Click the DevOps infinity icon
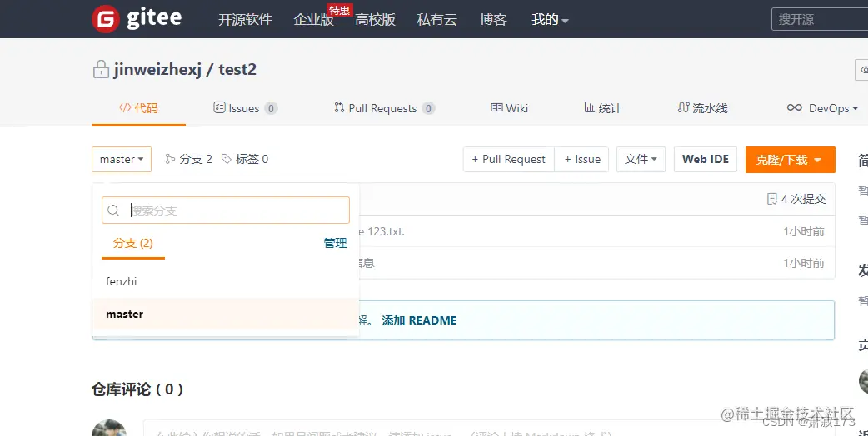The height and width of the screenshot is (436, 868). pyautogui.click(x=795, y=108)
